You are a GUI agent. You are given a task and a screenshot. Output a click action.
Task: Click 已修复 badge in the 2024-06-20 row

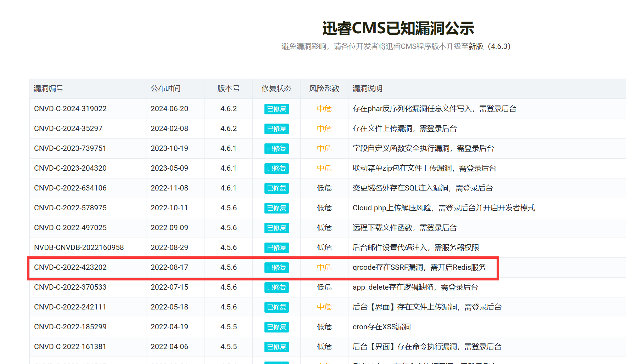pos(276,109)
